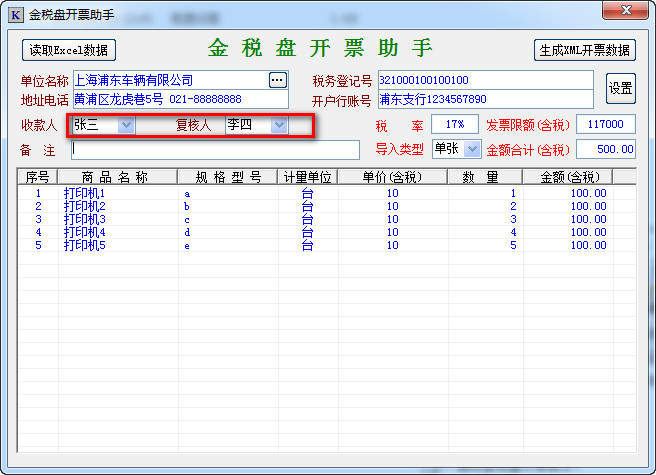656x475 pixels.
Task: Click the 开户行账号 bank account field
Action: (485, 99)
